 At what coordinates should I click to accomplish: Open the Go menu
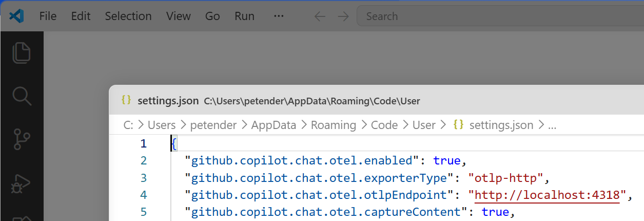point(212,16)
